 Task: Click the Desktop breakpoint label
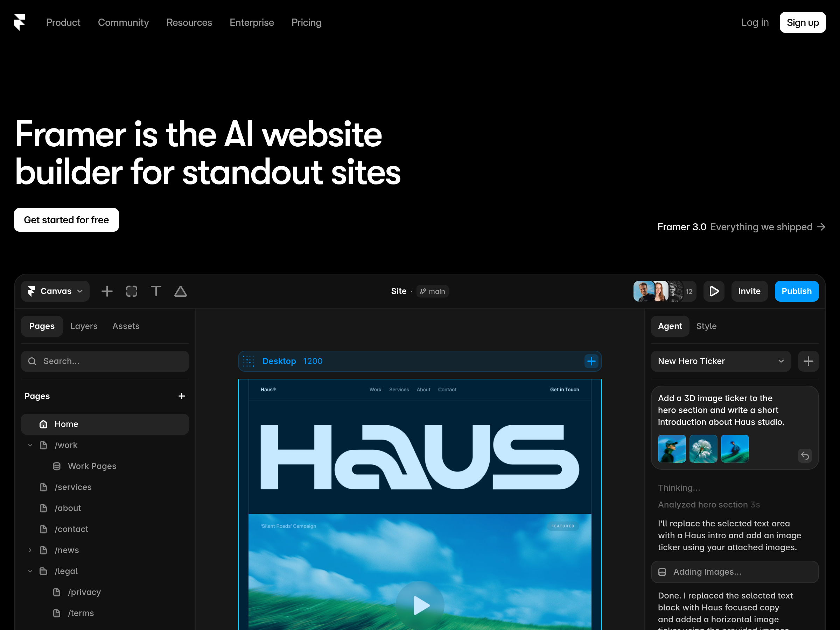coord(279,361)
